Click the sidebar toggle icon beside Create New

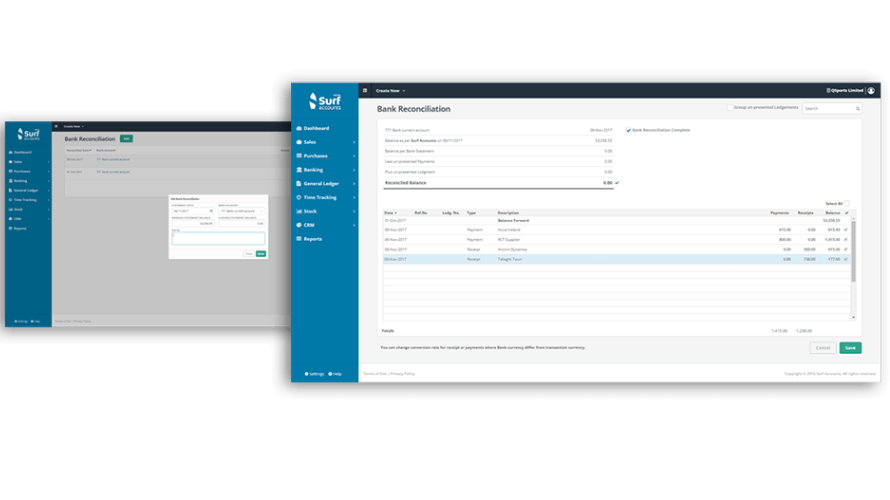[365, 90]
